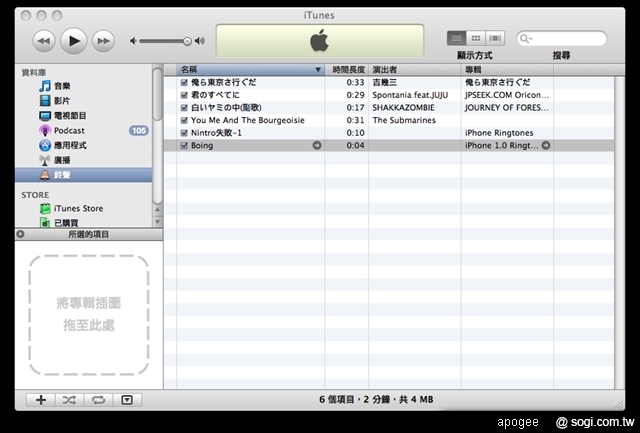This screenshot has width=640, height=433.
Task: Open the search magnifier options dropdown
Action: click(525, 39)
